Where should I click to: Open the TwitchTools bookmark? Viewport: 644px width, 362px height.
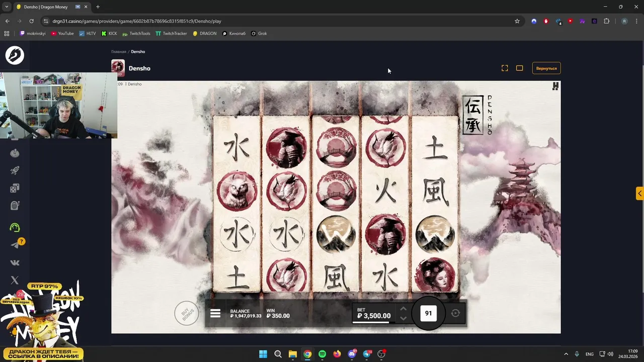point(136,34)
